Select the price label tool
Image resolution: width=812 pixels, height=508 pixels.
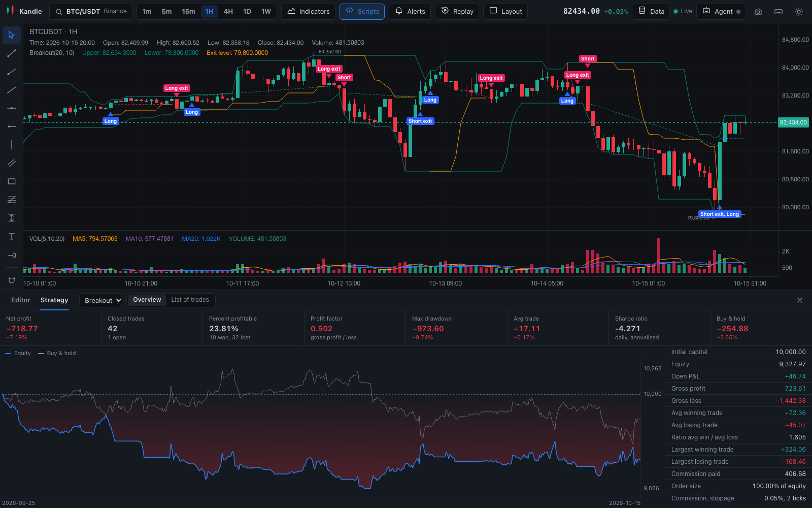point(12,255)
